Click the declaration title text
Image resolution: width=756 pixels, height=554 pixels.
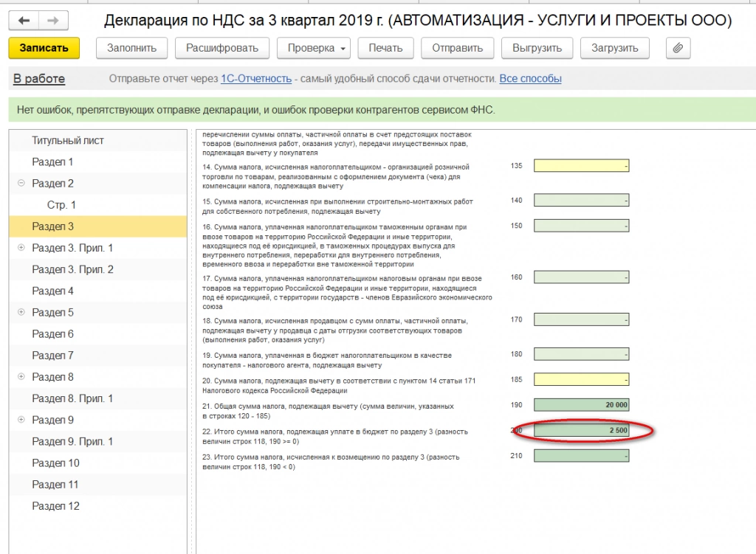point(418,20)
